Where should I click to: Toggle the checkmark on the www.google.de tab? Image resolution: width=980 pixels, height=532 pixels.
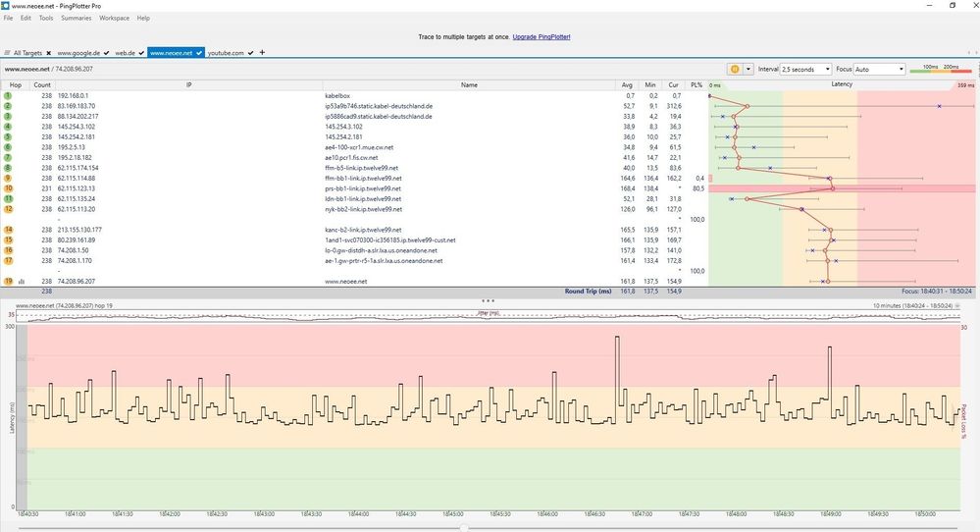pyautogui.click(x=107, y=53)
